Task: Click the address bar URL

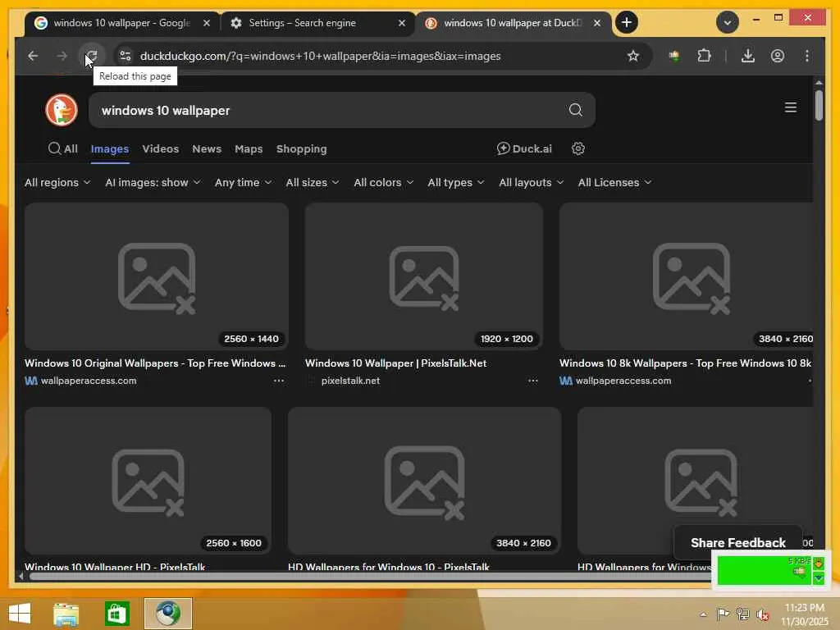Action: (x=321, y=56)
